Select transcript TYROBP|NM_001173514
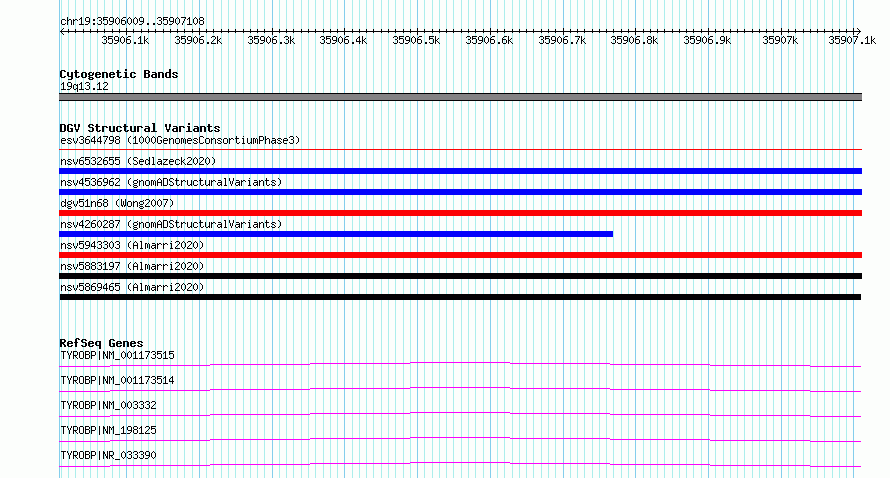Screen dimensions: 890x478 click(117, 380)
